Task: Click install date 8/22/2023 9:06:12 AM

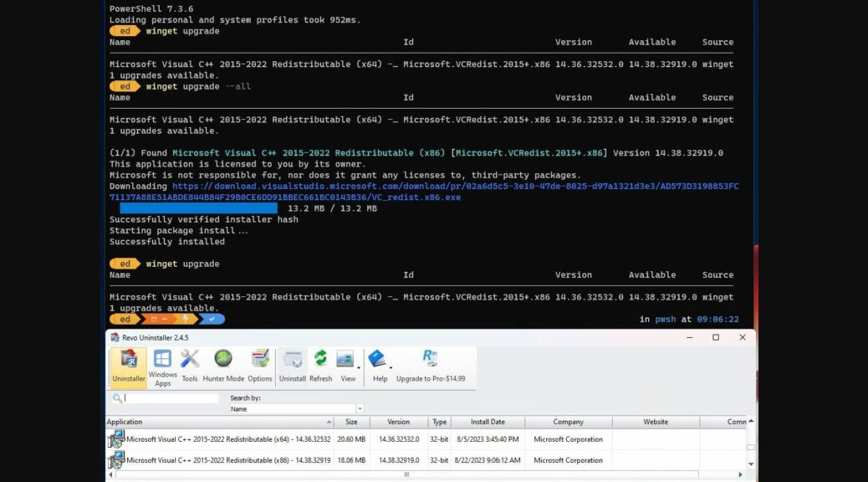Action: (x=488, y=460)
